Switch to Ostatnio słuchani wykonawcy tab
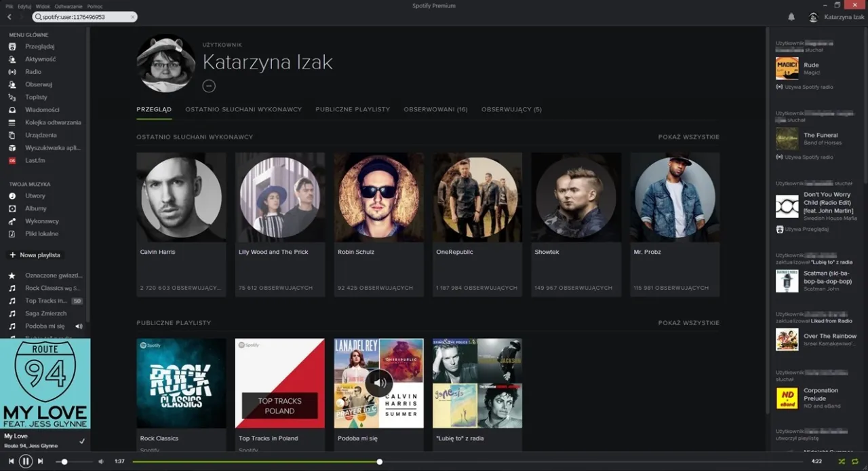868x471 pixels. (x=243, y=109)
